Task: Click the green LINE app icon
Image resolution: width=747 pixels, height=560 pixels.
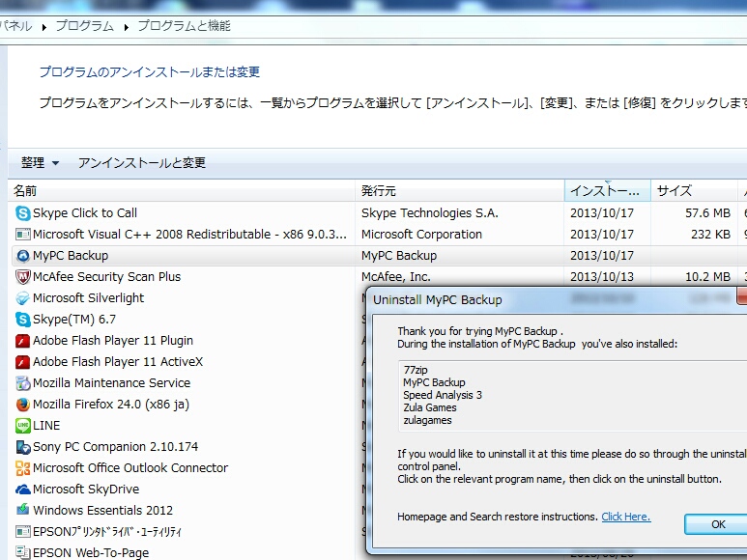Action: click(x=23, y=426)
